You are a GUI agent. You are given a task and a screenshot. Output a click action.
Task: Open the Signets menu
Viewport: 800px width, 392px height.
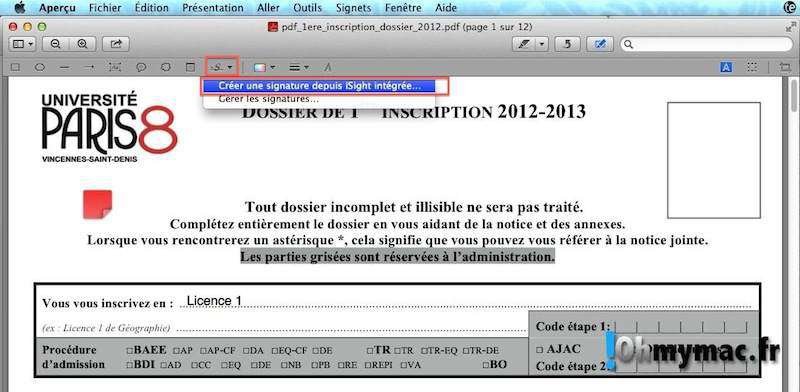(x=353, y=8)
